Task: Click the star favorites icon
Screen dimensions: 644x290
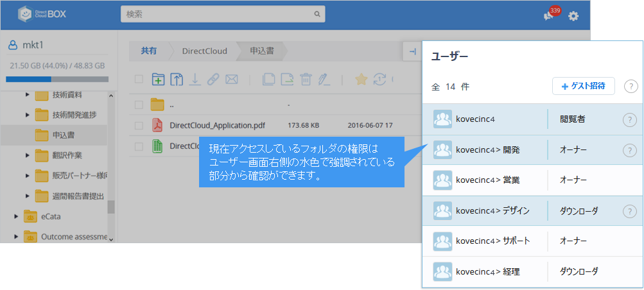Action: tap(361, 79)
